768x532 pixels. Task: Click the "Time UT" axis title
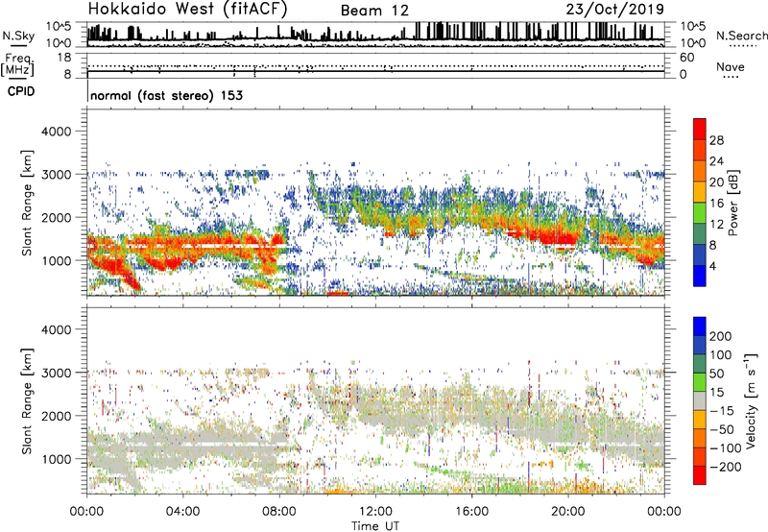375,526
